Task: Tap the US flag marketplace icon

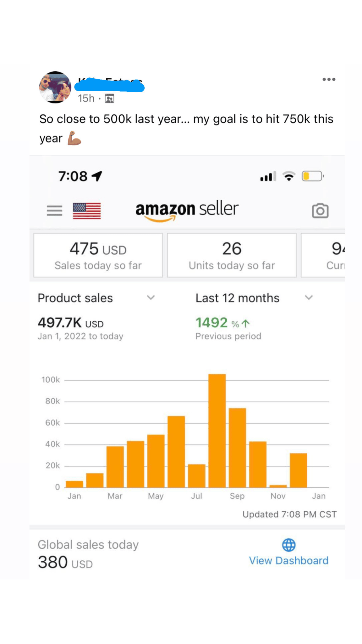Action: point(87,211)
